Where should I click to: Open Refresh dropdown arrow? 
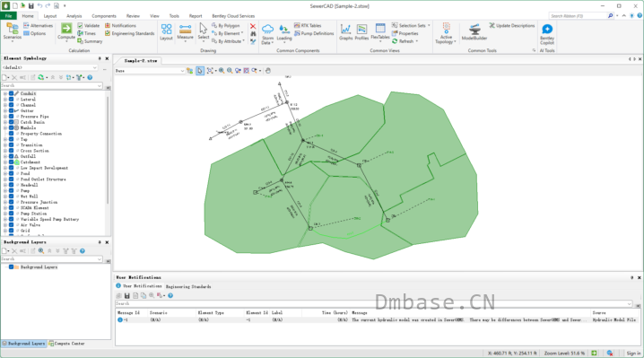click(x=416, y=41)
